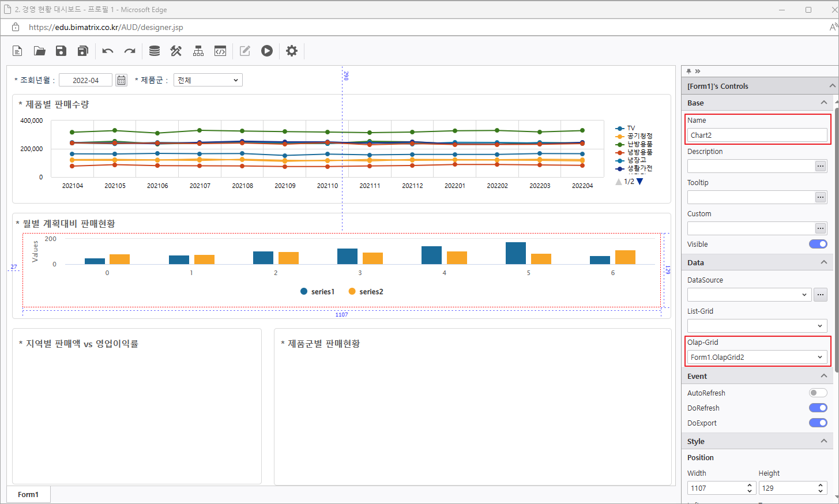839x504 pixels.
Task: Collapse the Event section
Action: [823, 376]
